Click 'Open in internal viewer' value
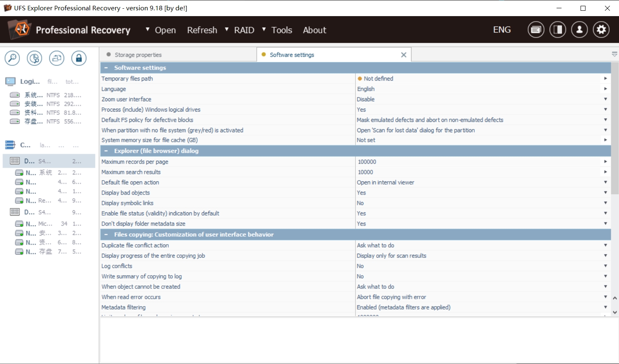Screen dimensions: 619x364 tap(386, 182)
